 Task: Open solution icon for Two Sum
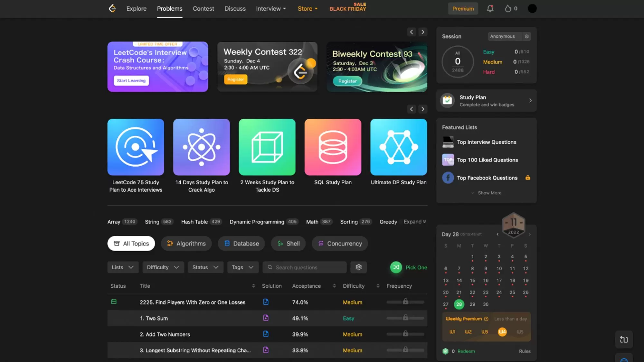pos(266,318)
